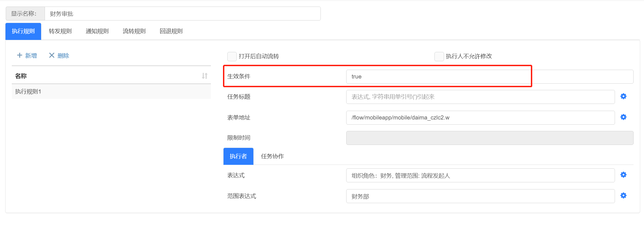Select the 流转规则 tab
The height and width of the screenshot is (234, 644).
(x=134, y=31)
